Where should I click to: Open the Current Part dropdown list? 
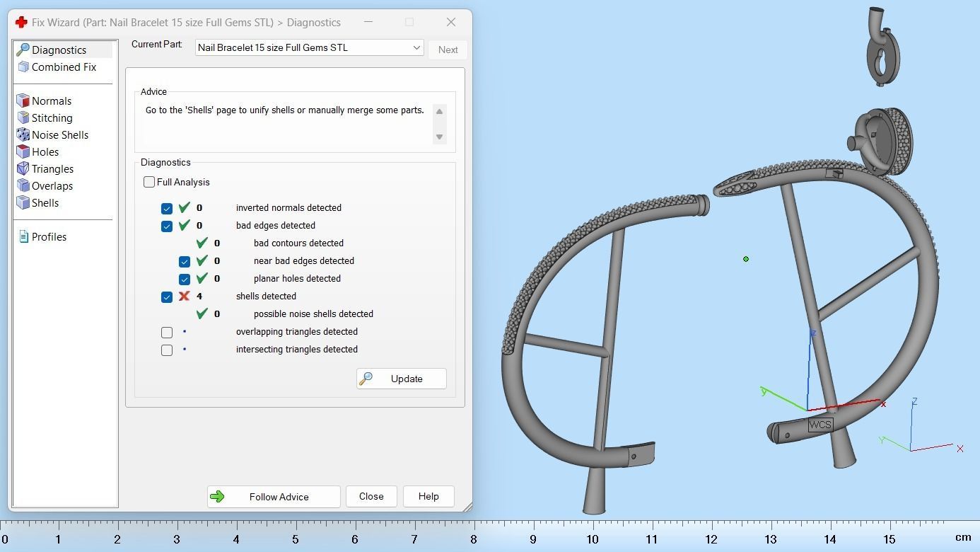tap(310, 47)
